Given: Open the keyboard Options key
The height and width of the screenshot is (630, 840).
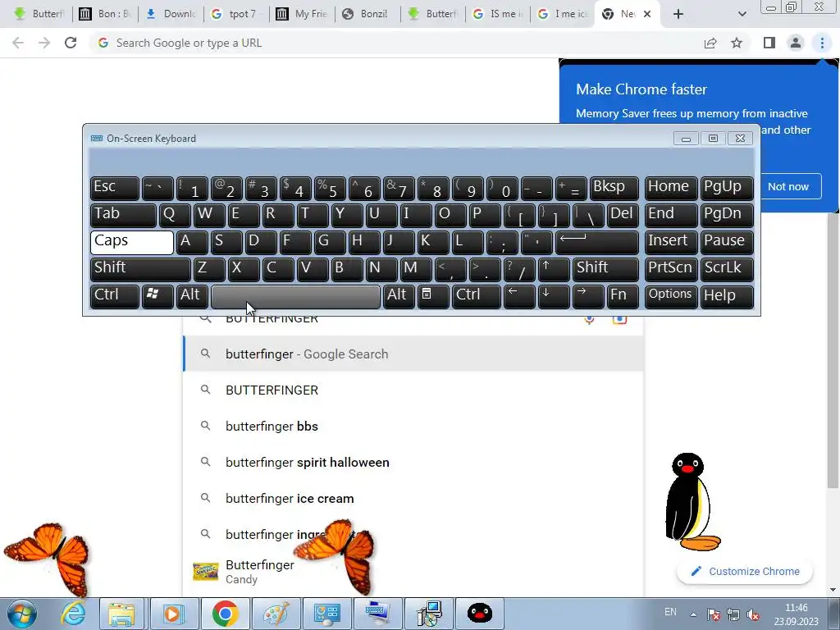Looking at the screenshot, I should (x=670, y=296).
